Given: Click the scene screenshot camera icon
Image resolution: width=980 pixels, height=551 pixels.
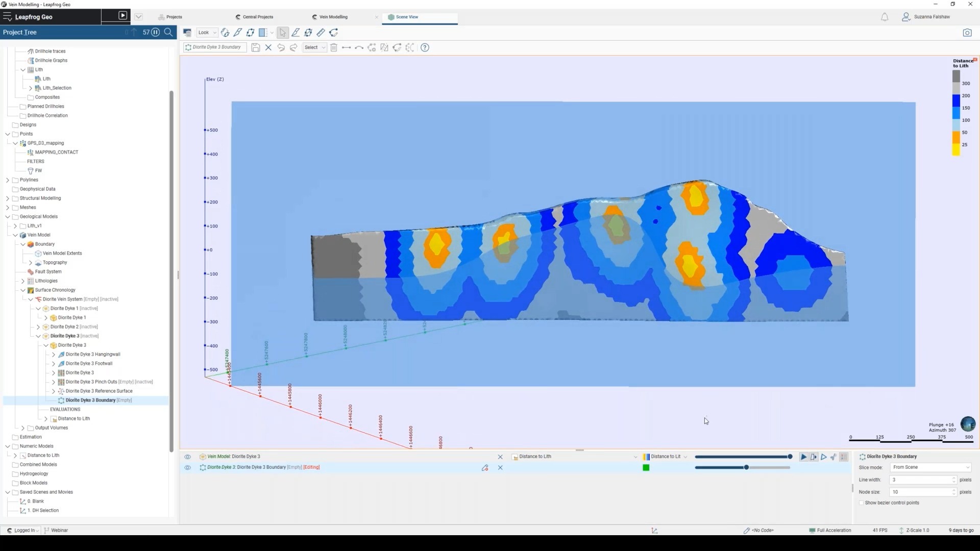Looking at the screenshot, I should click(967, 33).
